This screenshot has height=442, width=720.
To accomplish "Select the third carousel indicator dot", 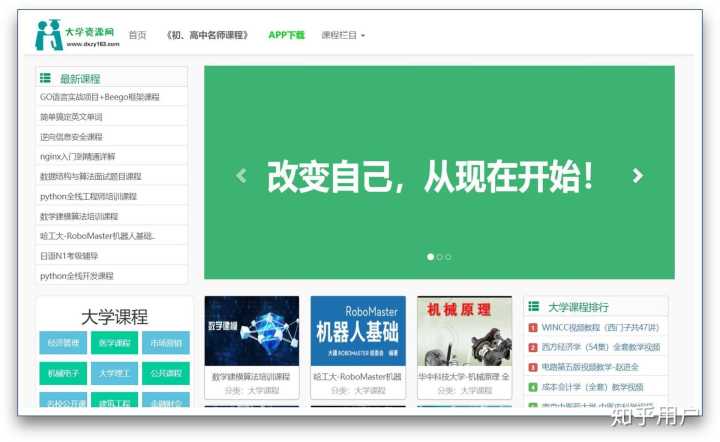I will click(x=448, y=257).
